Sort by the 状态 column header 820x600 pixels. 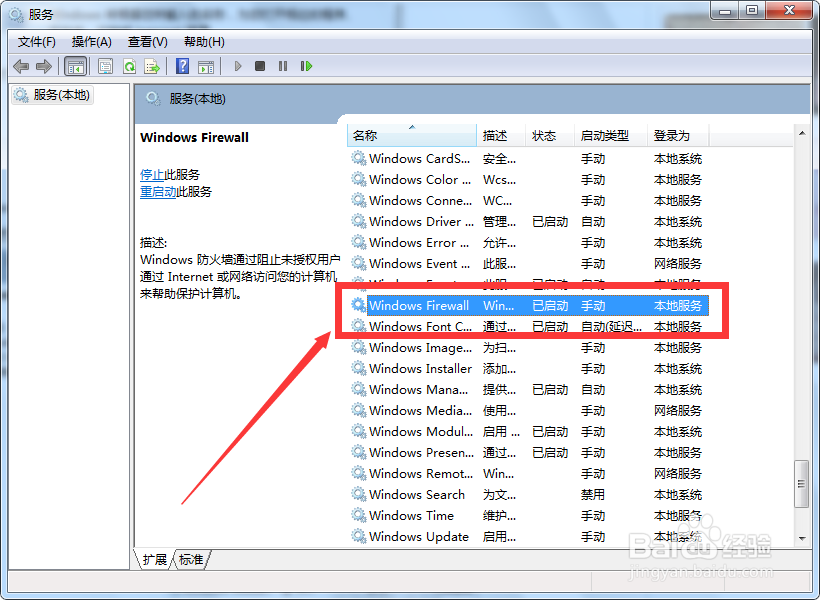[x=550, y=135]
